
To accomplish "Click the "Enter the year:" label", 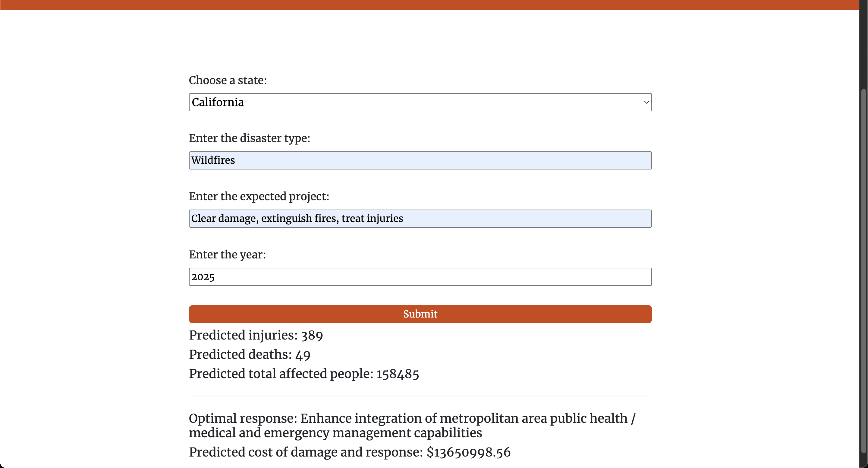I will click(227, 255).
